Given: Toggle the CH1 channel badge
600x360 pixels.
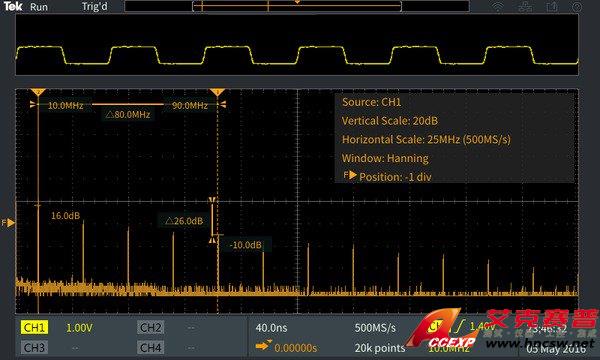Looking at the screenshot, I should (x=34, y=327).
